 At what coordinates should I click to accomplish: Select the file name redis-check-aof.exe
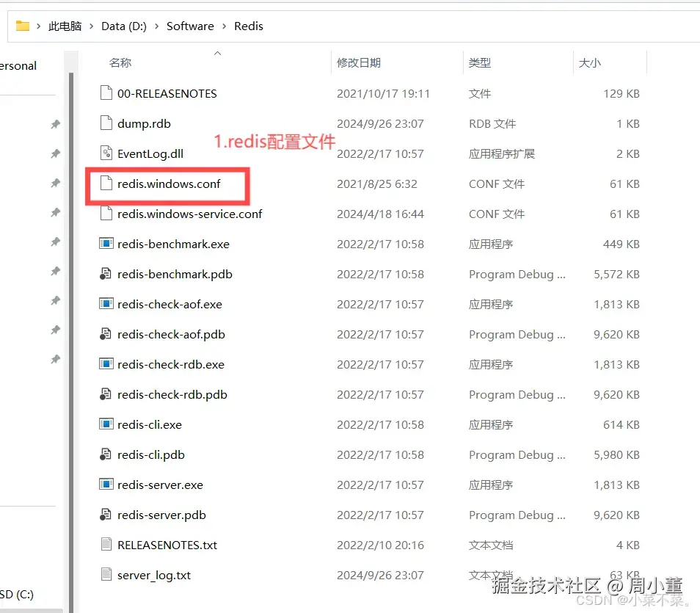(x=169, y=304)
